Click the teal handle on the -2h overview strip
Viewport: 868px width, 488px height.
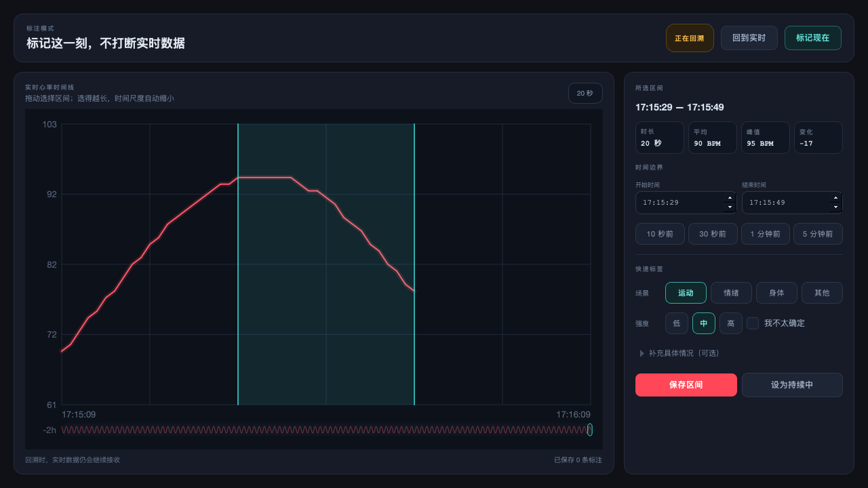click(x=590, y=429)
